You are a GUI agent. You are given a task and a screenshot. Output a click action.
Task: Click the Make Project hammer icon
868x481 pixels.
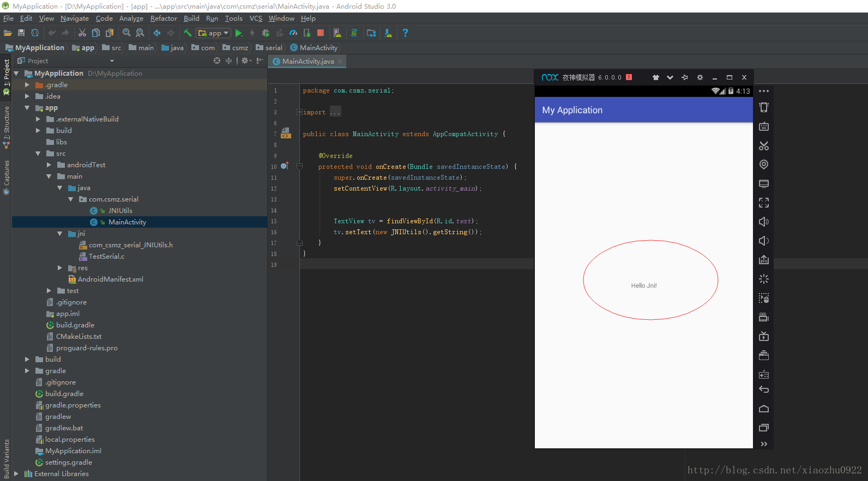pyautogui.click(x=188, y=33)
